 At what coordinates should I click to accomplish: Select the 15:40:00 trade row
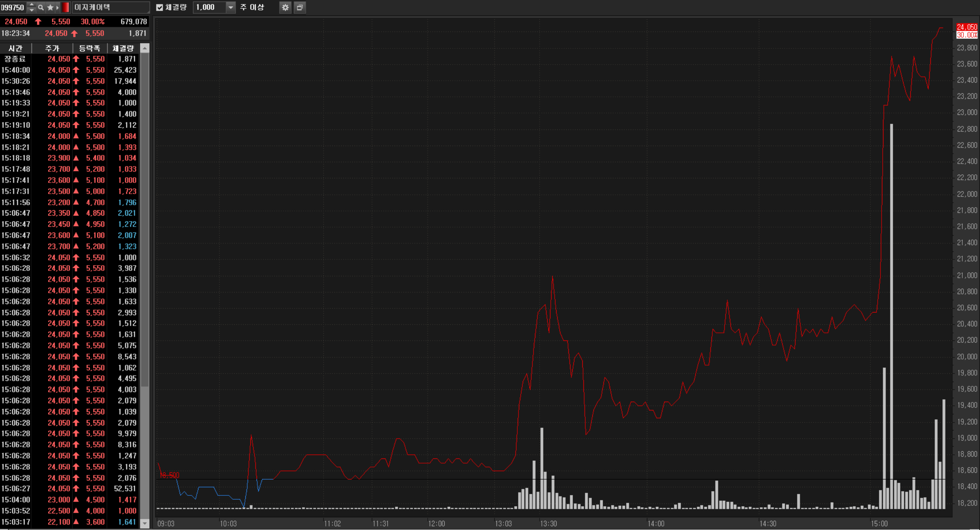pyautogui.click(x=69, y=70)
